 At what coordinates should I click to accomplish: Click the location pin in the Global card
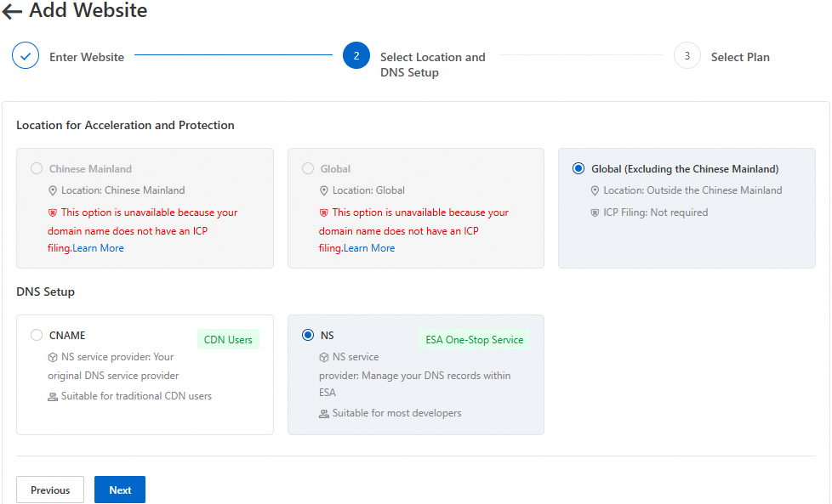click(x=324, y=190)
